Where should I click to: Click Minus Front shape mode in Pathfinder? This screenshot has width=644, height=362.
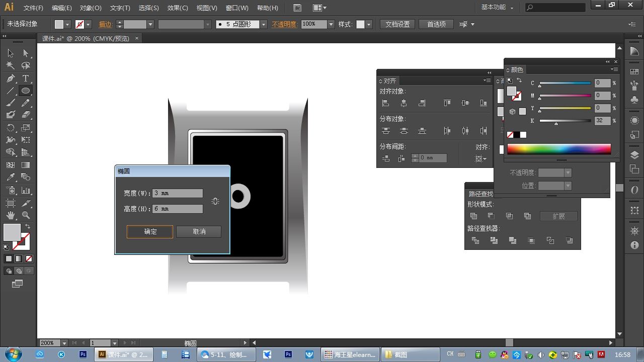(492, 216)
